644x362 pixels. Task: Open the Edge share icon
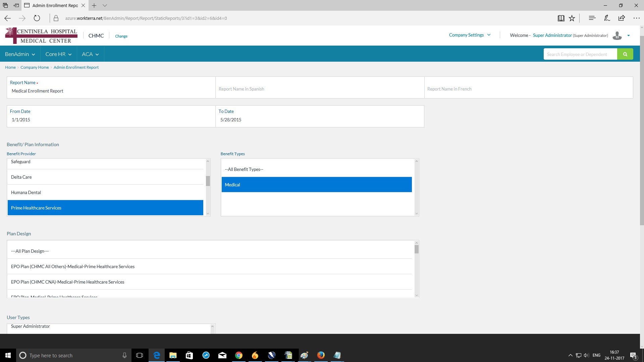(622, 18)
